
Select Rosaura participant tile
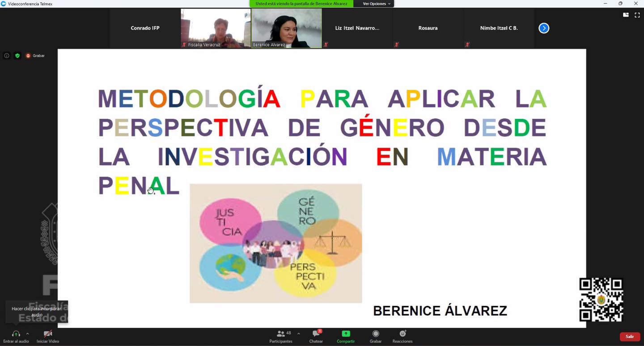tap(428, 28)
